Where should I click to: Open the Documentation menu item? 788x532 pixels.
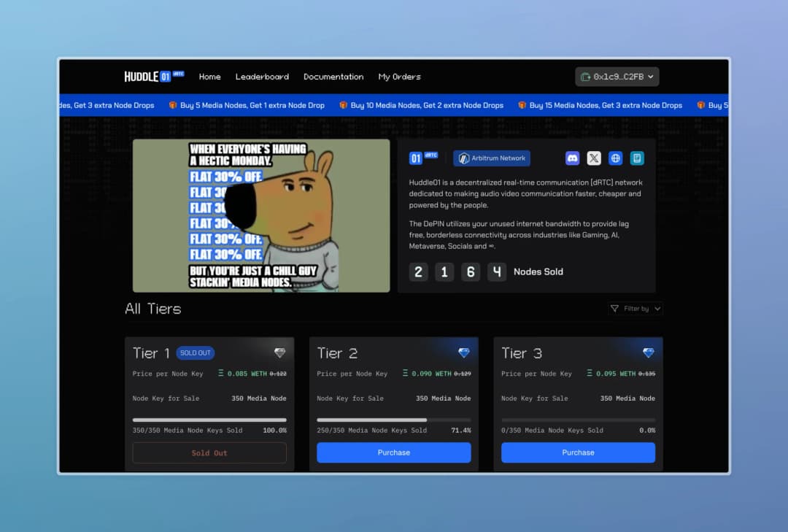pyautogui.click(x=333, y=77)
